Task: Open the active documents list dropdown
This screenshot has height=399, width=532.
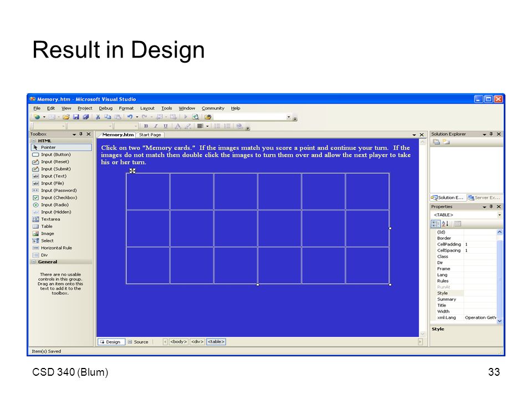Action: pos(415,135)
